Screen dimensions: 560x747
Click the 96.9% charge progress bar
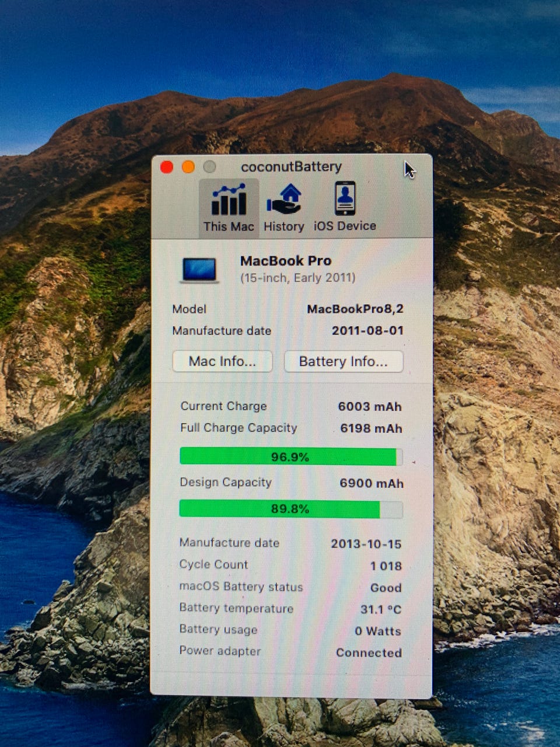coord(291,456)
